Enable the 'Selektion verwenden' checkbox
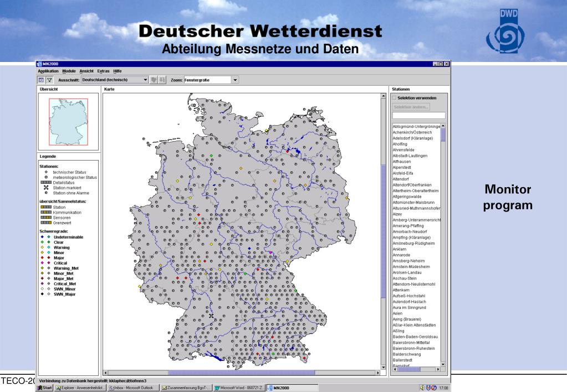The height and width of the screenshot is (392, 567). coord(395,97)
